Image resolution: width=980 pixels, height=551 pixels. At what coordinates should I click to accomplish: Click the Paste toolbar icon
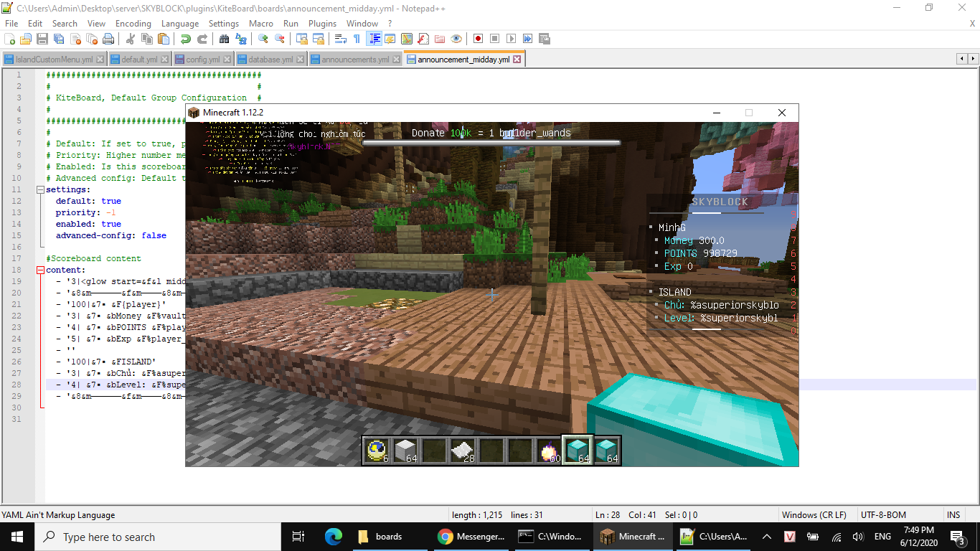[x=162, y=39]
